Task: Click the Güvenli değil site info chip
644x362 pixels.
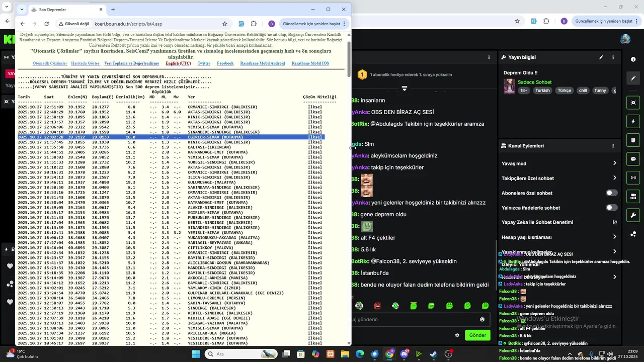Action: [x=74, y=24]
